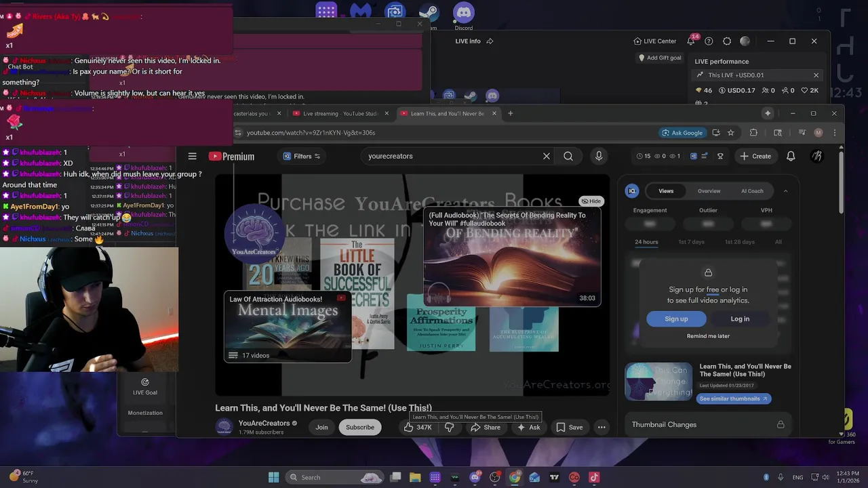Open the YouTube Create button

pos(755,156)
